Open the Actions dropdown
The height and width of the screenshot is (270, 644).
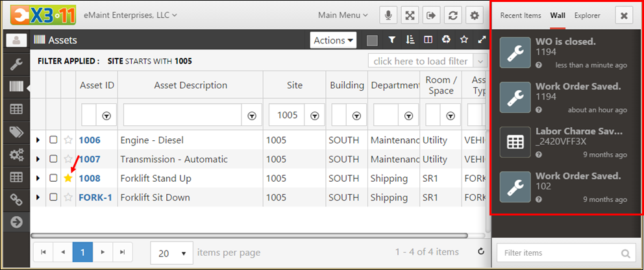(333, 40)
